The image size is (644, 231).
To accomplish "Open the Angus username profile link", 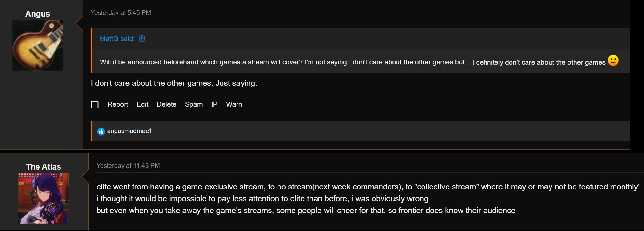I will click(38, 14).
